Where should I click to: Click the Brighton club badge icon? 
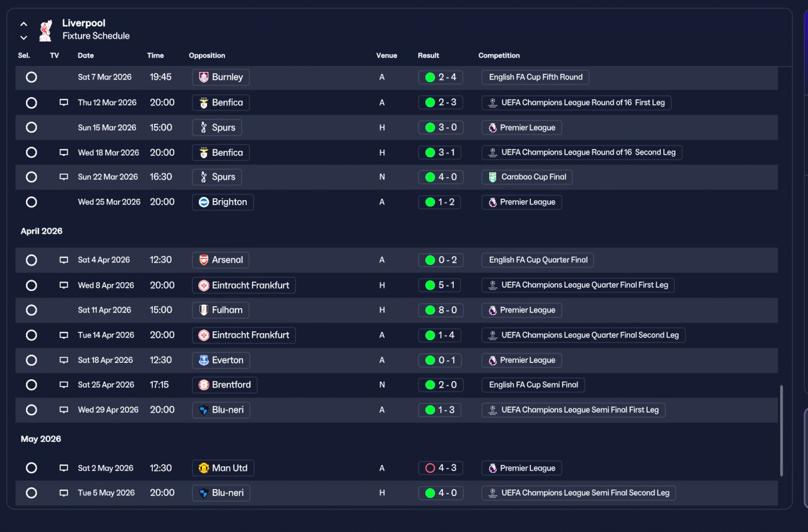tap(203, 202)
